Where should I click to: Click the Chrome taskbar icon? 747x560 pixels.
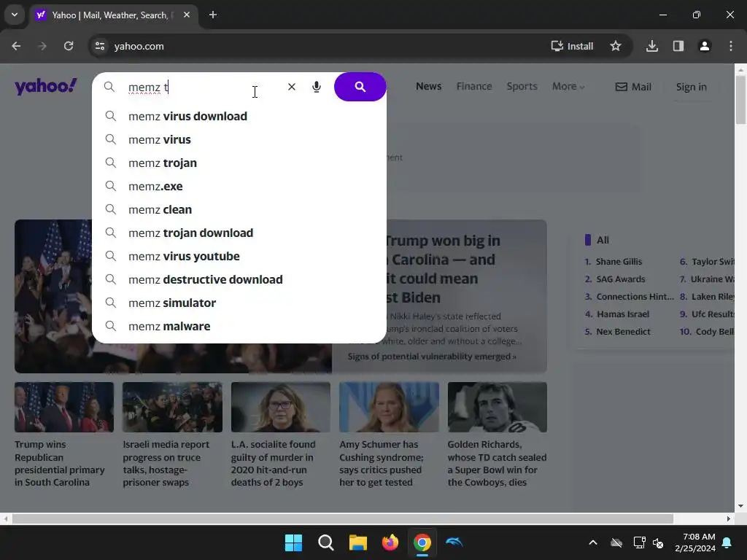(422, 542)
